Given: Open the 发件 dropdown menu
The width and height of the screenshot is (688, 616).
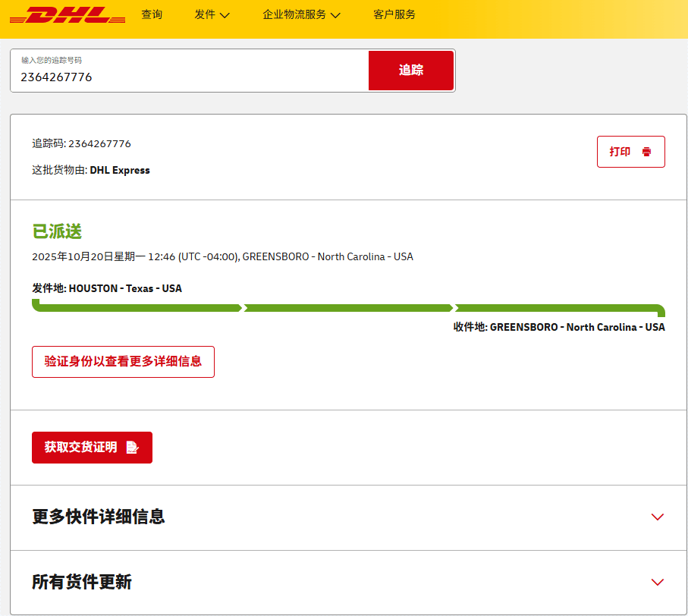Looking at the screenshot, I should pyautogui.click(x=206, y=14).
